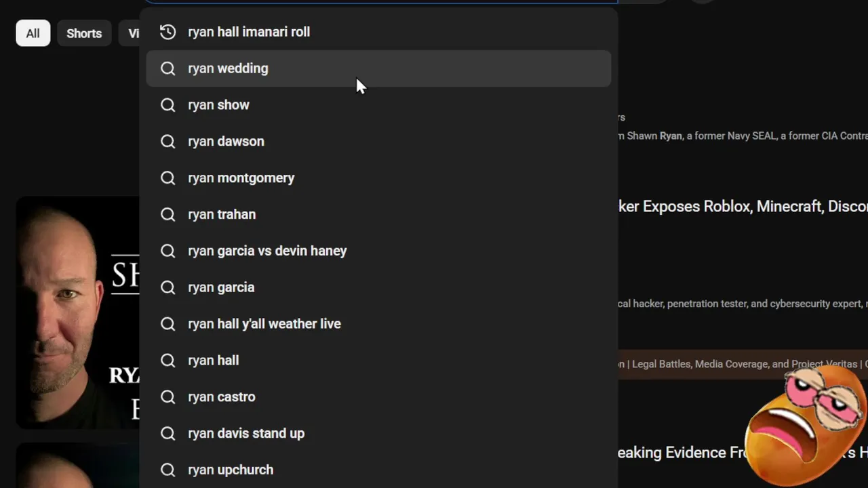Pick 'ryan garcia vs devin haney' suggestion
This screenshot has height=488, width=868.
378,251
